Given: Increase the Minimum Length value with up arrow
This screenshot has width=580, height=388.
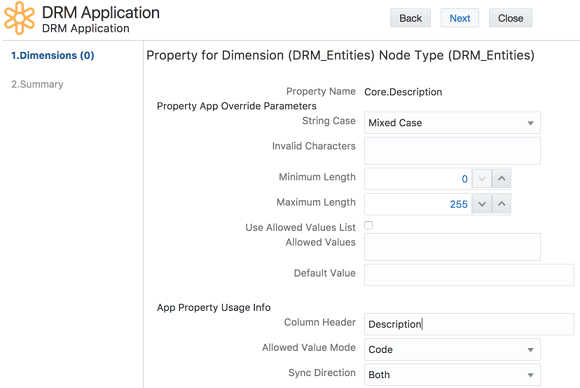Looking at the screenshot, I should [502, 179].
